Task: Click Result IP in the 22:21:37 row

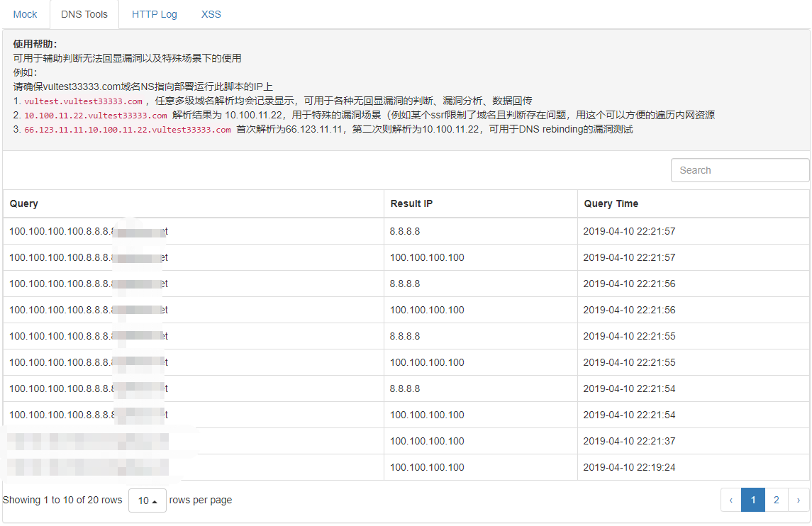Action: pyautogui.click(x=427, y=441)
